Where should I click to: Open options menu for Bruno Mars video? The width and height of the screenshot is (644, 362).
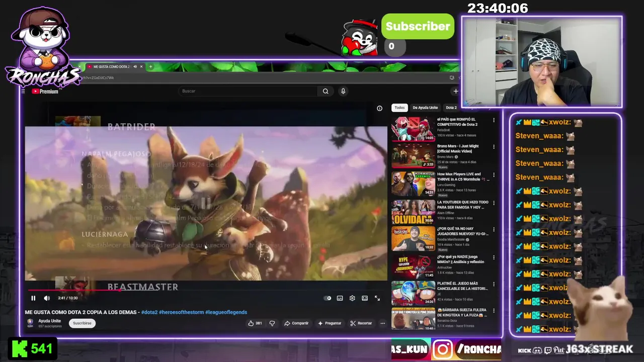(494, 147)
